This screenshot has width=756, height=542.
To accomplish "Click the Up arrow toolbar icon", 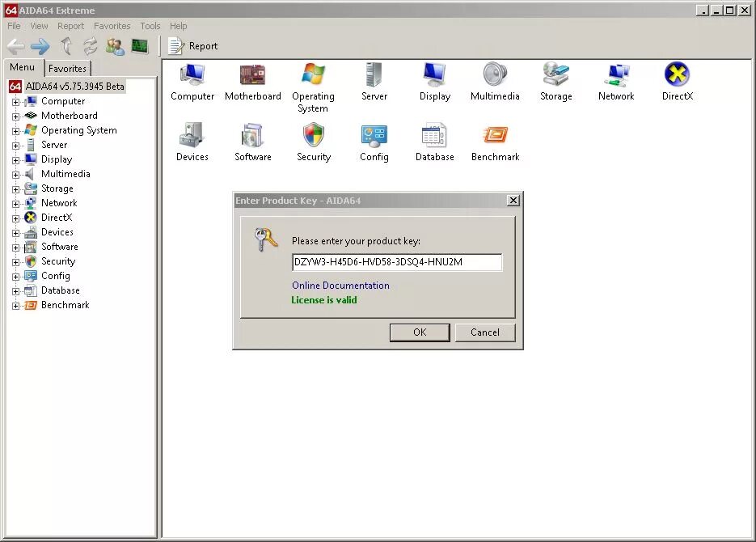I will point(66,46).
